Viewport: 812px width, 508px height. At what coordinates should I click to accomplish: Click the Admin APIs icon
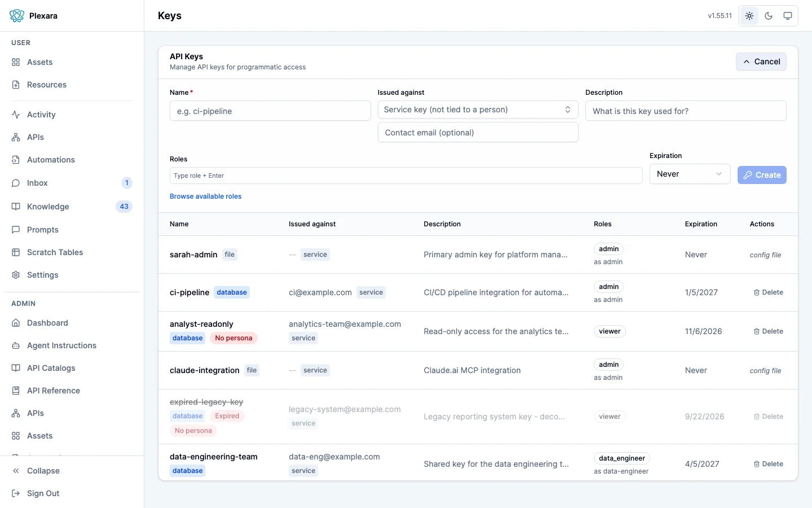tap(16, 413)
